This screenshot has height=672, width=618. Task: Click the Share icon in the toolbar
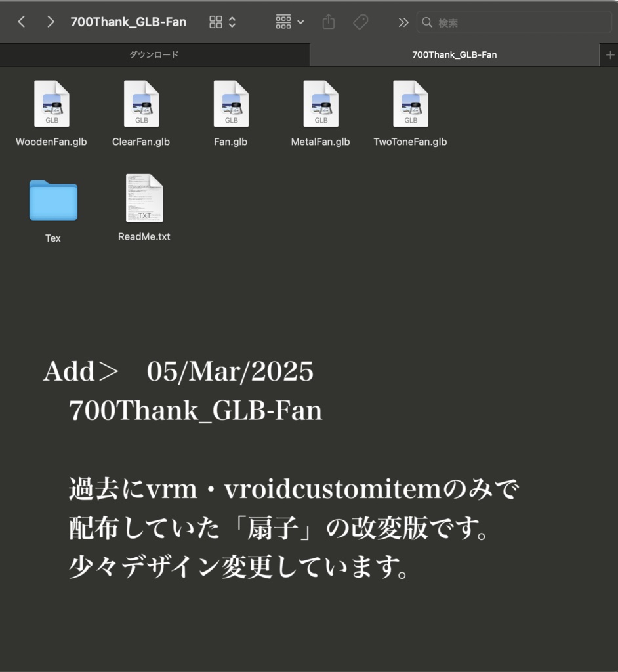tap(328, 22)
